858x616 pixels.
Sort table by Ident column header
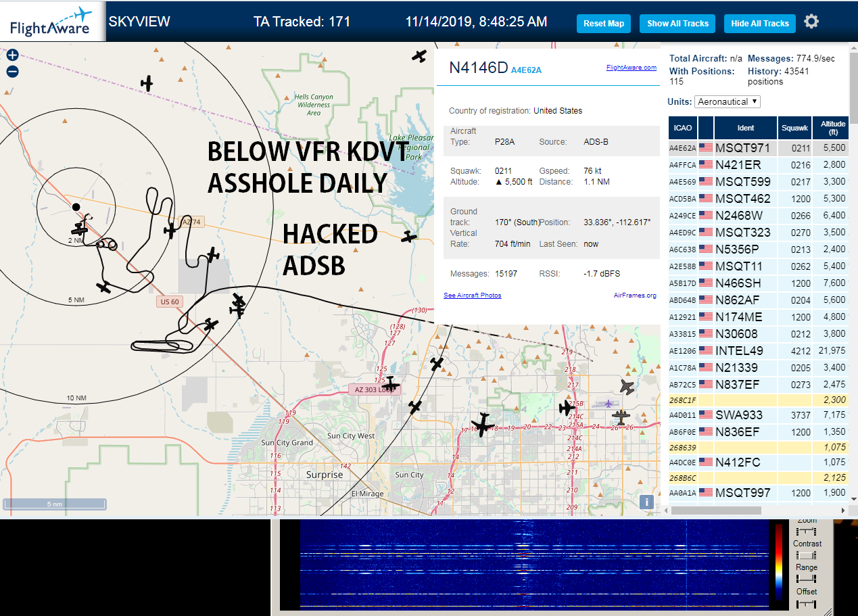[x=746, y=128]
